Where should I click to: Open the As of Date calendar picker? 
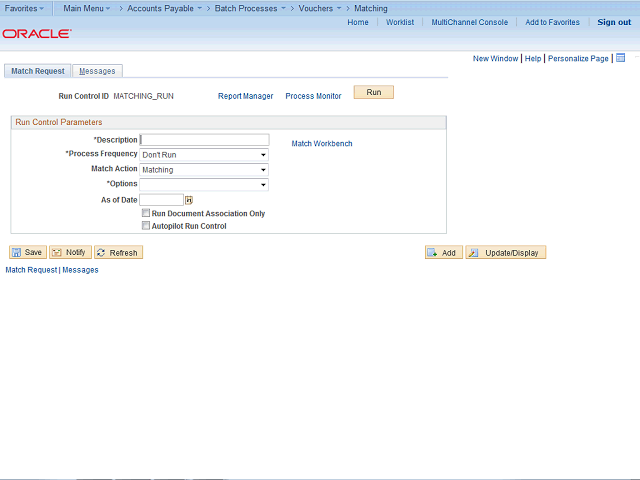pos(189,200)
